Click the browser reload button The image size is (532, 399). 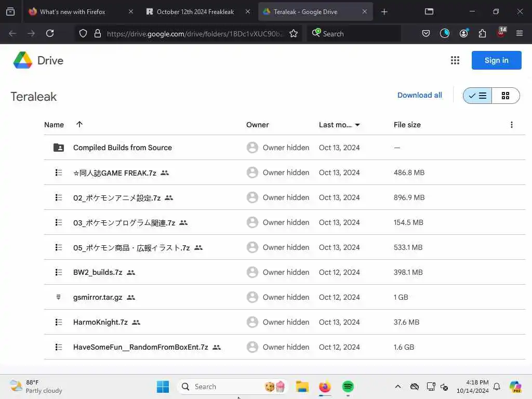pyautogui.click(x=50, y=33)
